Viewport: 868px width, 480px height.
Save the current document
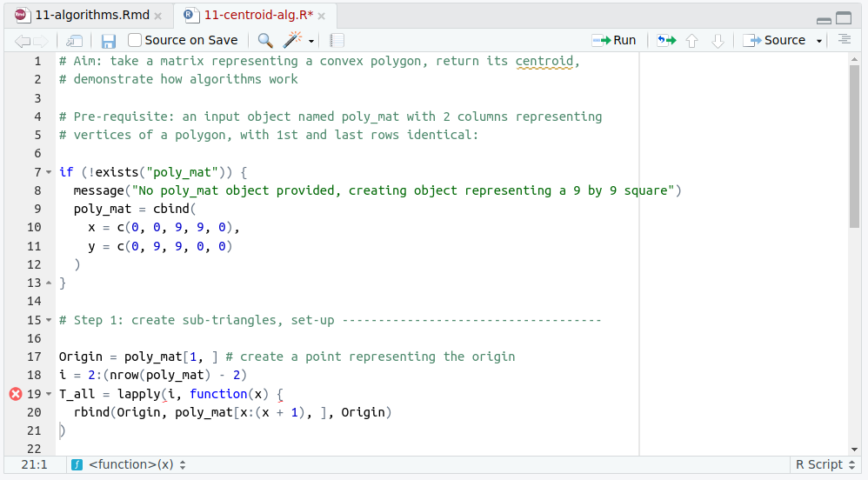pos(109,41)
